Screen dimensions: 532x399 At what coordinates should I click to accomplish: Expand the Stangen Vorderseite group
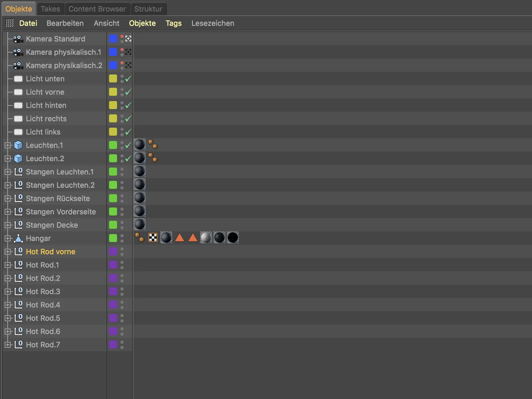point(8,212)
